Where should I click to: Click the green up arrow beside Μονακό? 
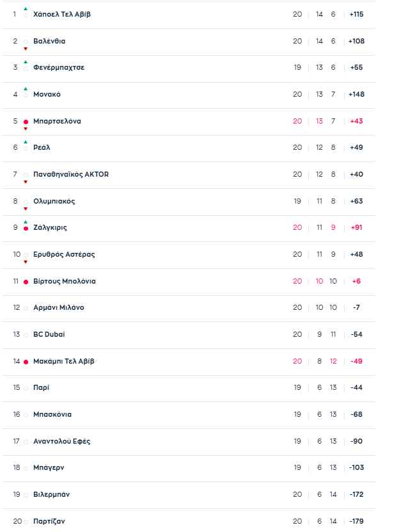[x=26, y=89]
